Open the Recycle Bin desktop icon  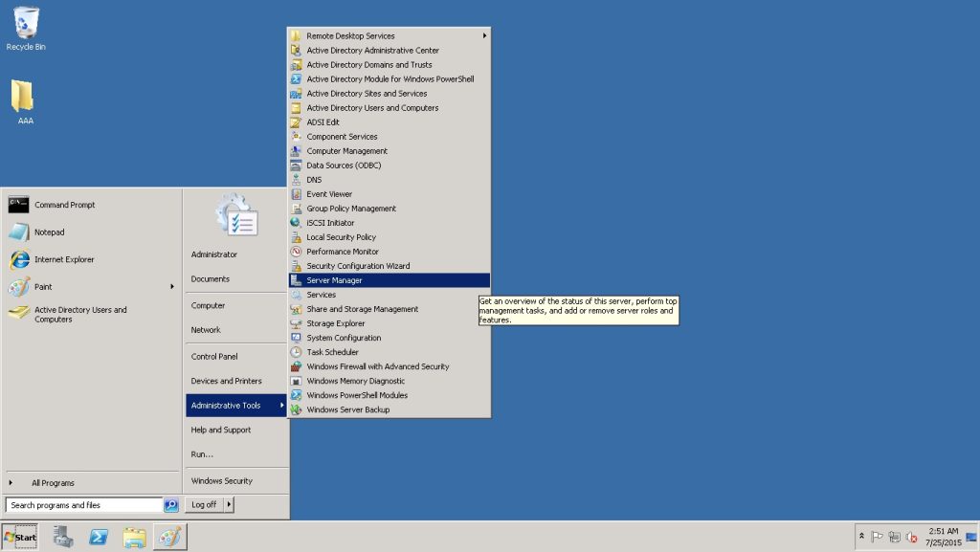[26, 24]
